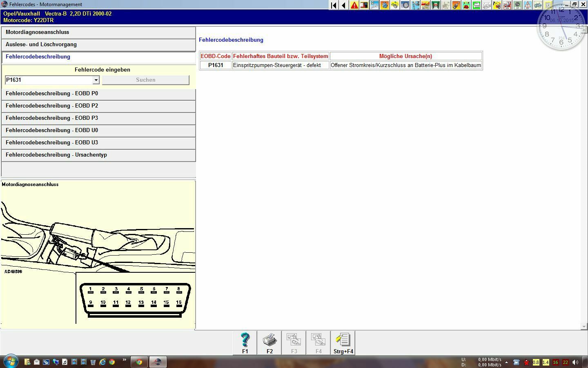The height and width of the screenshot is (368, 588).
Task: Jump to first page with skip-back icon
Action: tap(334, 5)
